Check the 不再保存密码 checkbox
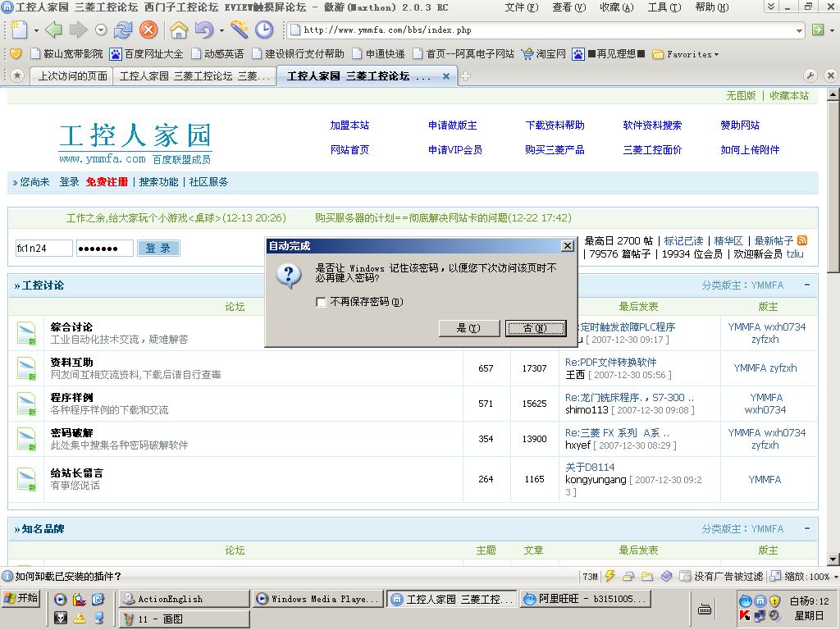This screenshot has width=840, height=630. pyautogui.click(x=321, y=302)
